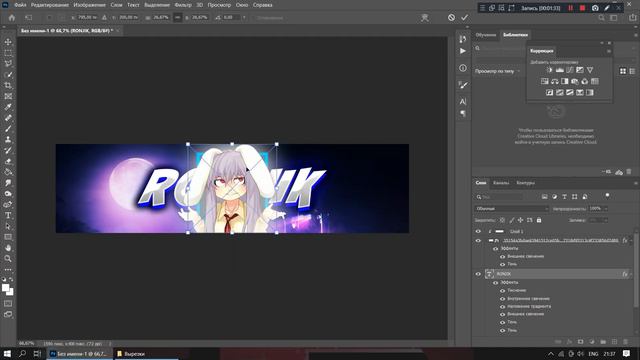Select the Crop tool
640x360 pixels.
pos(8,85)
